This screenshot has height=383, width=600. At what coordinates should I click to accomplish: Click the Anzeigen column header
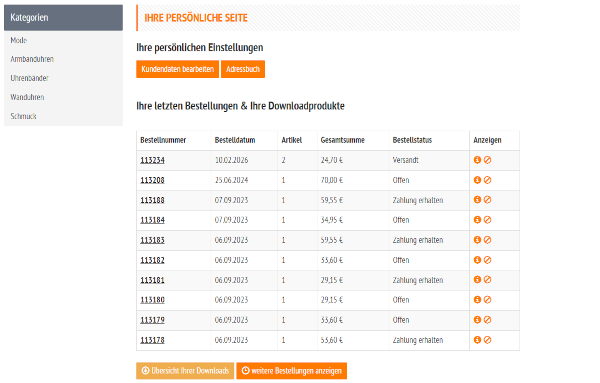coord(487,140)
